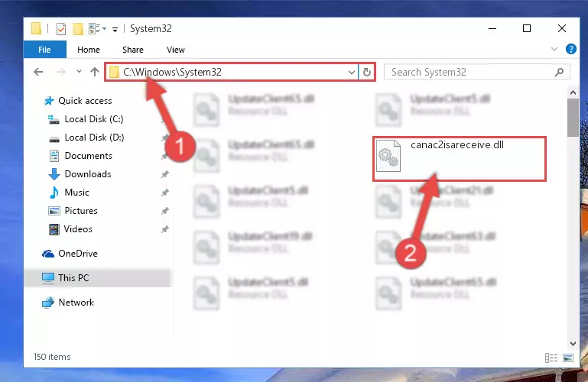Click pin icon next to Music
Screen dimensions: 588x382
click(164, 193)
